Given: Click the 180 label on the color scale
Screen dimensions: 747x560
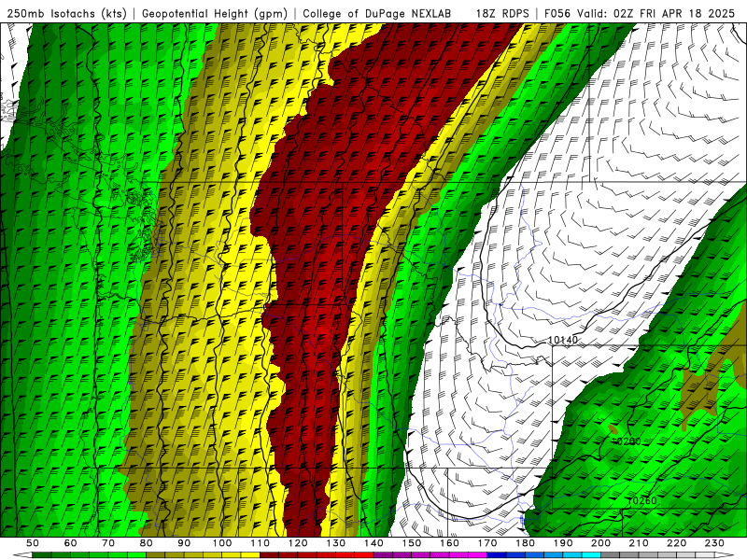Looking at the screenshot, I should click(x=525, y=543).
